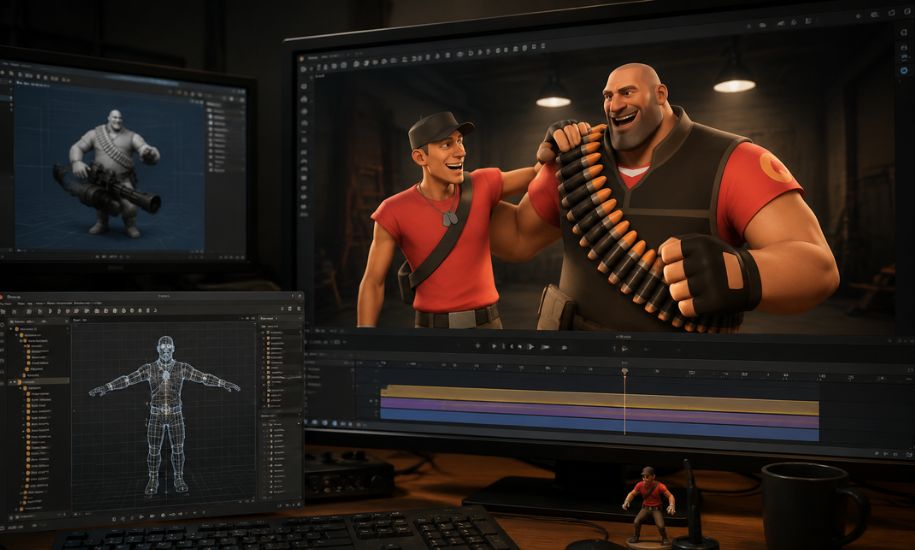The height and width of the screenshot is (550, 915).
Task: Select the purple clip in the main timeline
Action: pos(599,413)
